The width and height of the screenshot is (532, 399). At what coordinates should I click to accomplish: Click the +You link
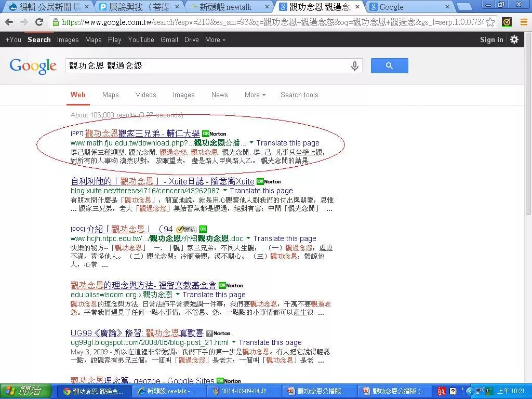click(13, 39)
